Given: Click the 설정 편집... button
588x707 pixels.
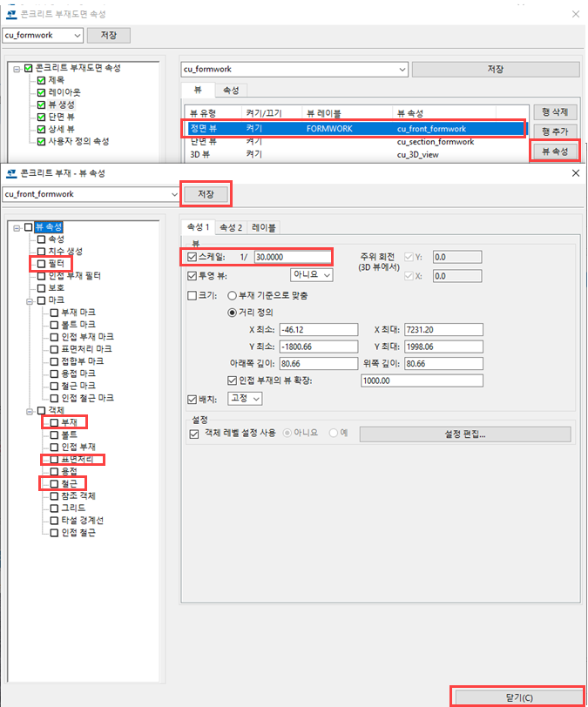Looking at the screenshot, I should (x=465, y=434).
